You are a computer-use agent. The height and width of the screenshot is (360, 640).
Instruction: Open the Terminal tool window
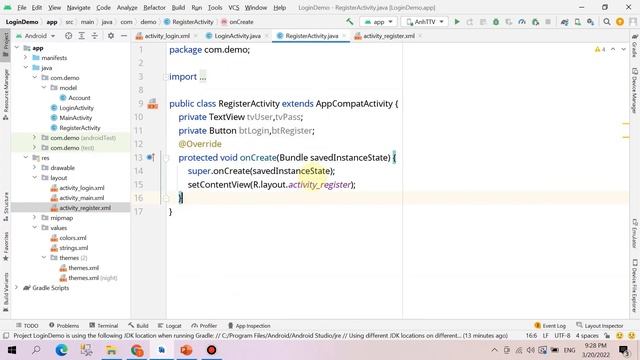(x=104, y=325)
